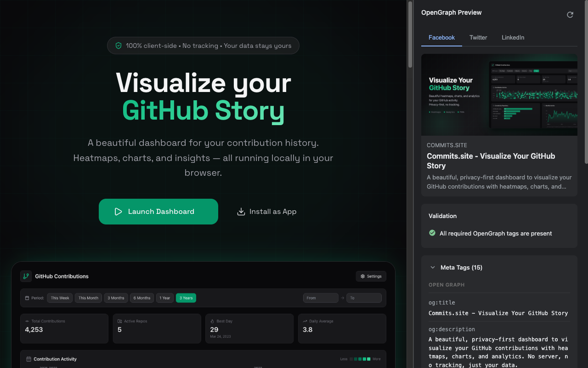Click the trend arrow icon on Daily Average
This screenshot has height=368, width=588.
304,321
